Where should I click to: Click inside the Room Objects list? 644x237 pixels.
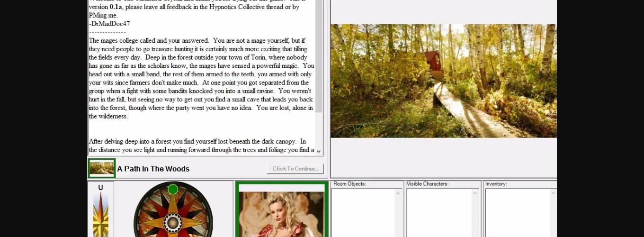click(363, 212)
